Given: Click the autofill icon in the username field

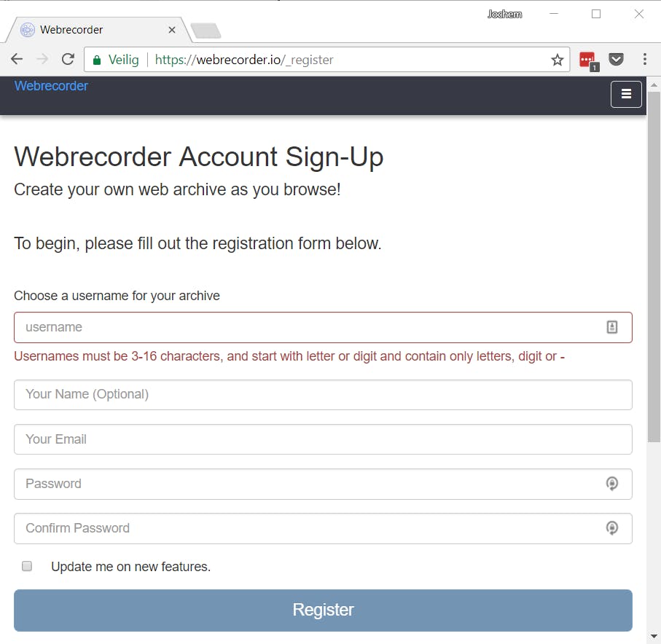Looking at the screenshot, I should tap(612, 328).
